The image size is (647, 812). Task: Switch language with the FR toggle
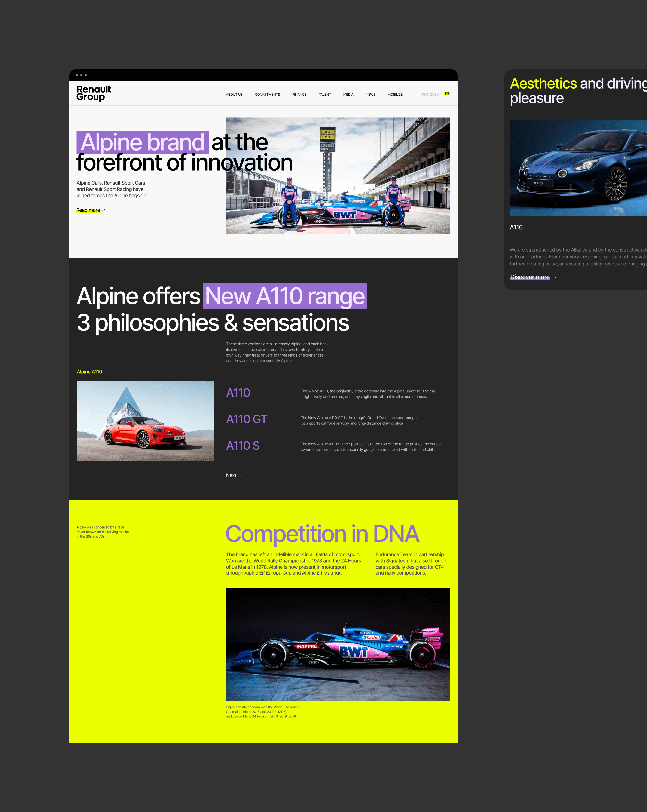447,93
